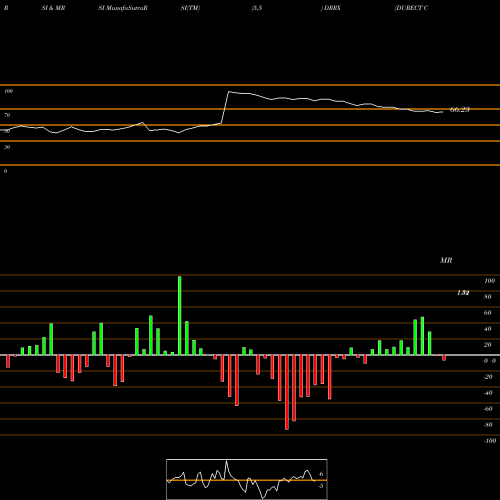Click the SI & MR header label
Image resolution: width=500 pixels, height=500 pixels.
(53, 8)
